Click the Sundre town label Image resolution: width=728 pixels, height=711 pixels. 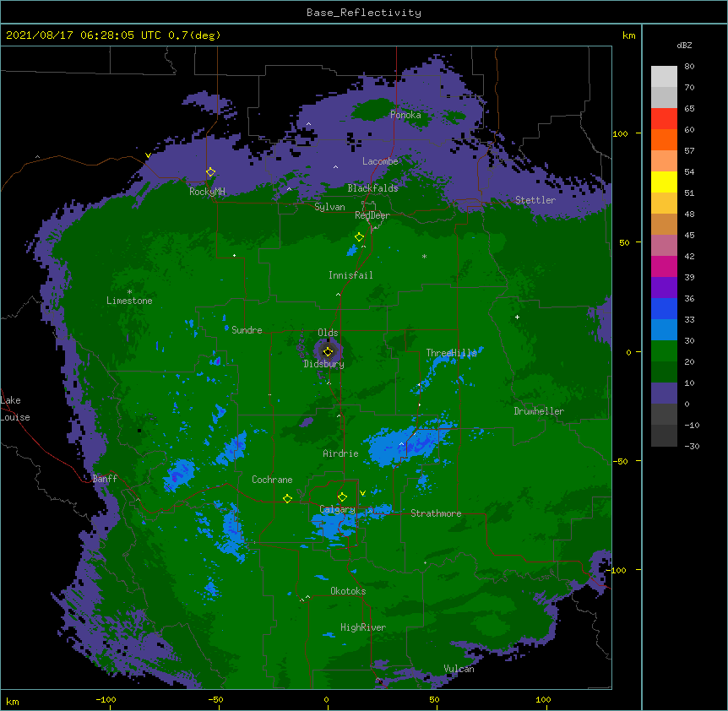point(247,330)
